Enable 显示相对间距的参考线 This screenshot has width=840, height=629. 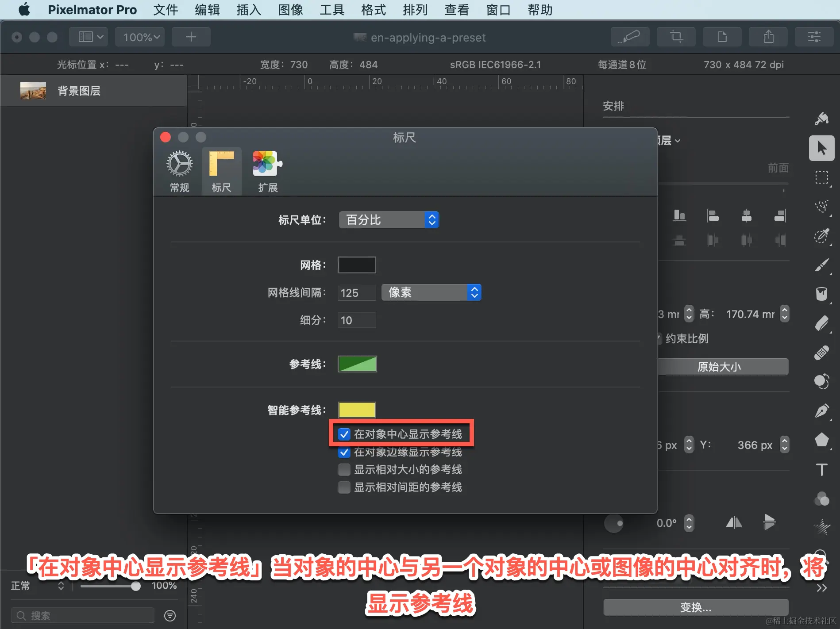344,487
